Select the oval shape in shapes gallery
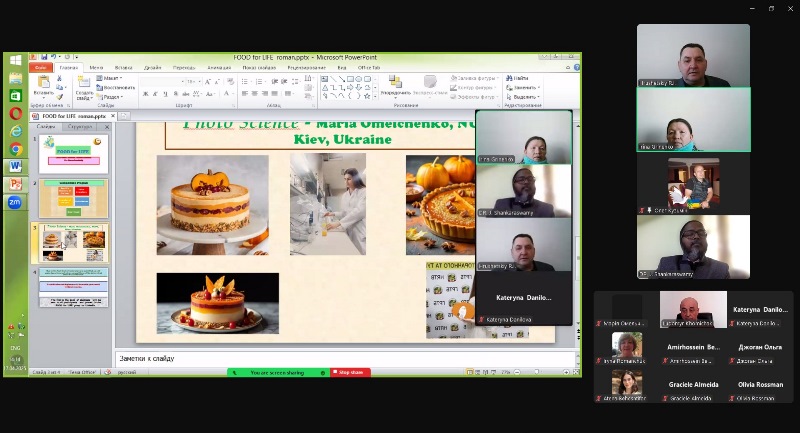This screenshot has height=433, width=800. (359, 79)
